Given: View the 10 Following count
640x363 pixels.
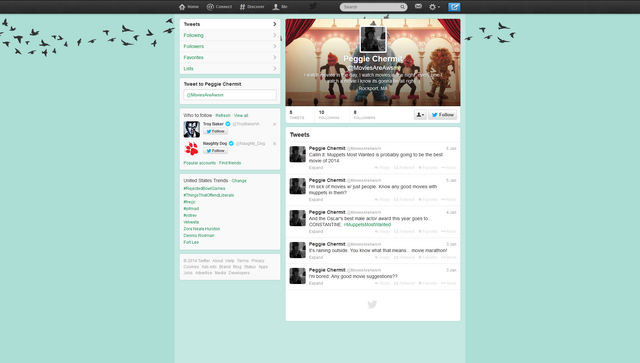Looking at the screenshot, I should pos(329,115).
